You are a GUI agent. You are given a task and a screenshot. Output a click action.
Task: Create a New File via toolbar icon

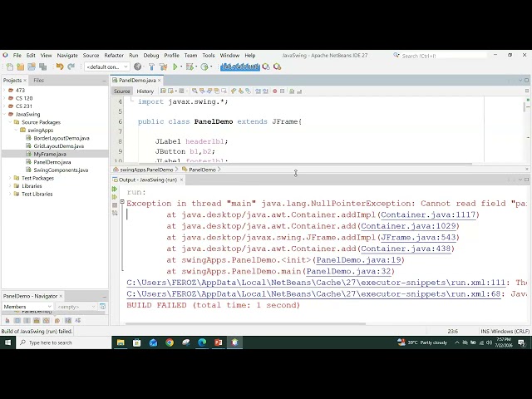pos(9,66)
